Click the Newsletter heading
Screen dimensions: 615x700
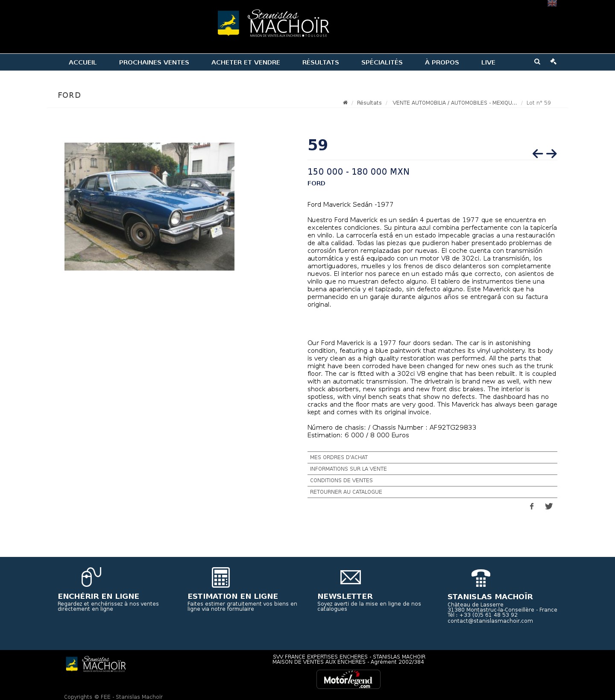pyautogui.click(x=345, y=596)
